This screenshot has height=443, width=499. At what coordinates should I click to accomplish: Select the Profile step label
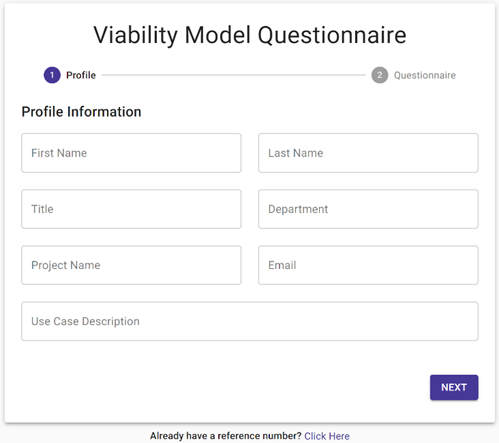coord(81,75)
